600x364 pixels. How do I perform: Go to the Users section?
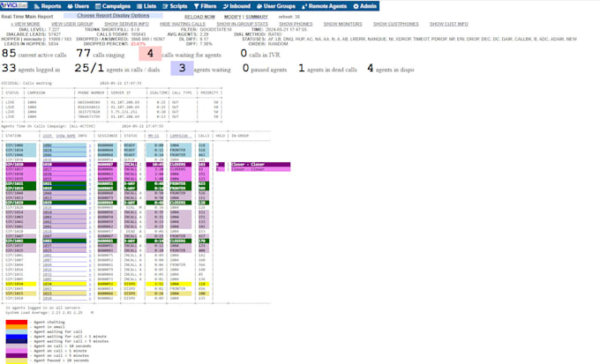78,6
